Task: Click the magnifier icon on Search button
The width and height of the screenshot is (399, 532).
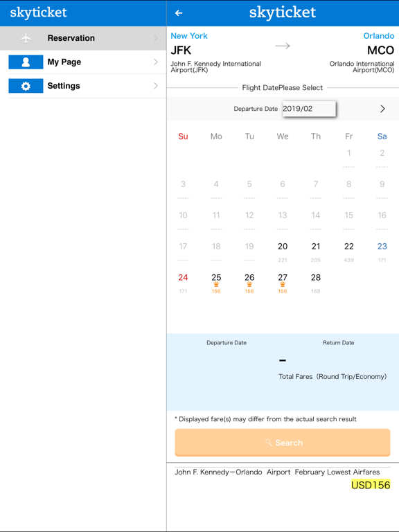Action: [268, 443]
